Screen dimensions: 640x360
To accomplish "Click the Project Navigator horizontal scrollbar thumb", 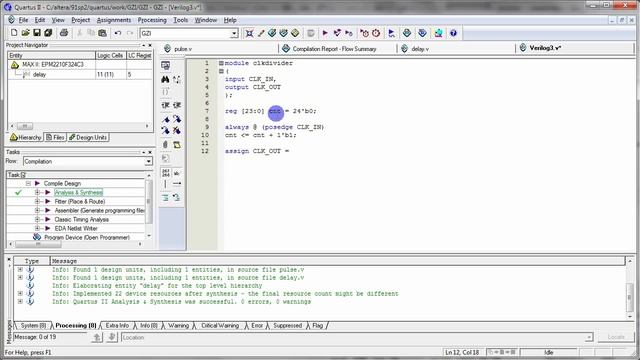I will click(25, 126).
